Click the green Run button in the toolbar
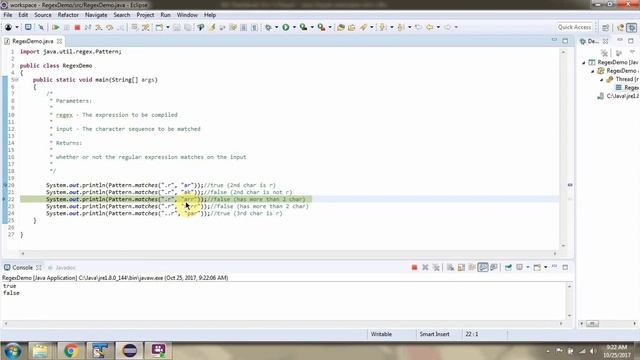 coord(286,27)
